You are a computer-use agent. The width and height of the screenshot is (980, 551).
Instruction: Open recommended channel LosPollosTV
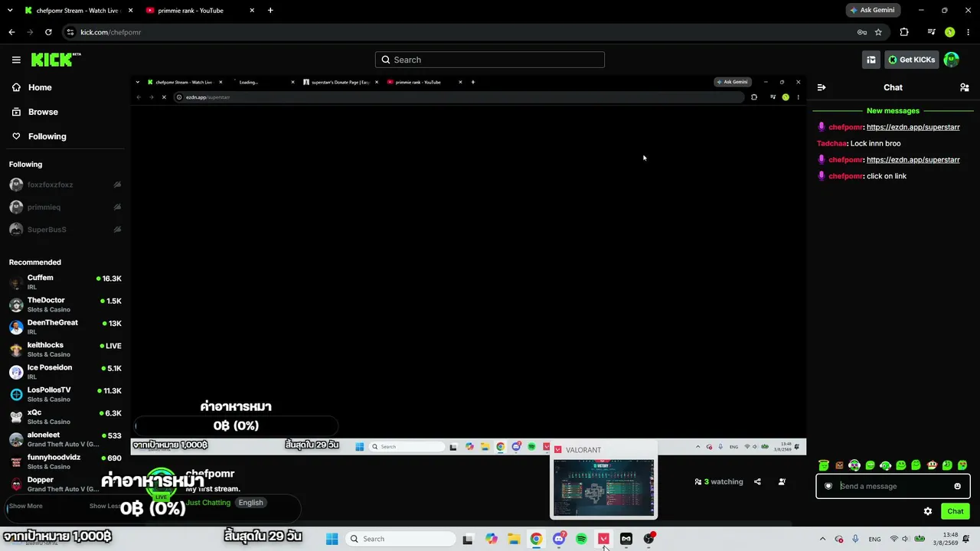pyautogui.click(x=65, y=394)
